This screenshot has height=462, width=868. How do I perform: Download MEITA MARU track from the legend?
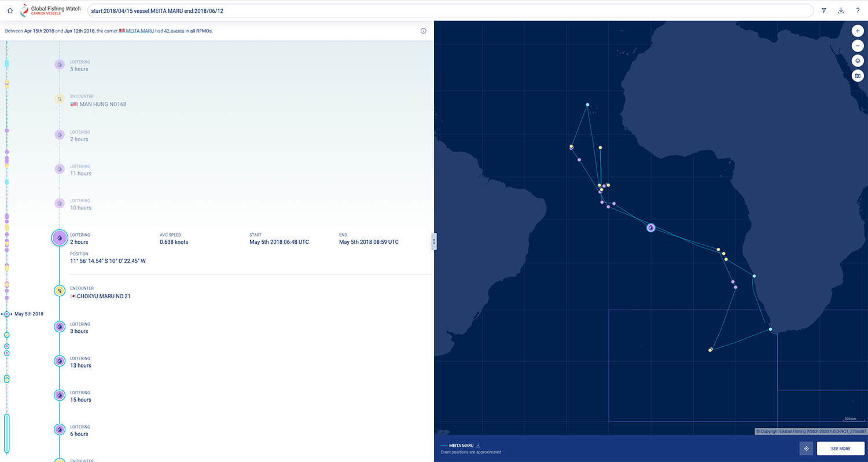(479, 445)
